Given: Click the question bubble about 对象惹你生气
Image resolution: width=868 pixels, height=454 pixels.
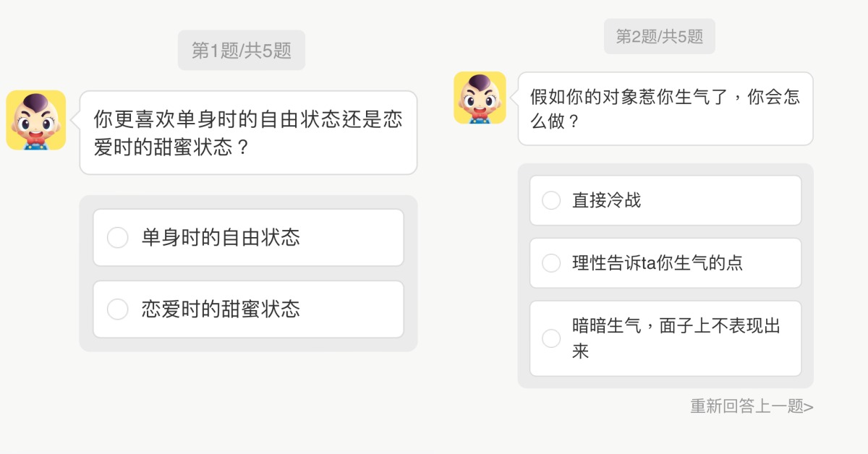Looking at the screenshot, I should point(665,108).
